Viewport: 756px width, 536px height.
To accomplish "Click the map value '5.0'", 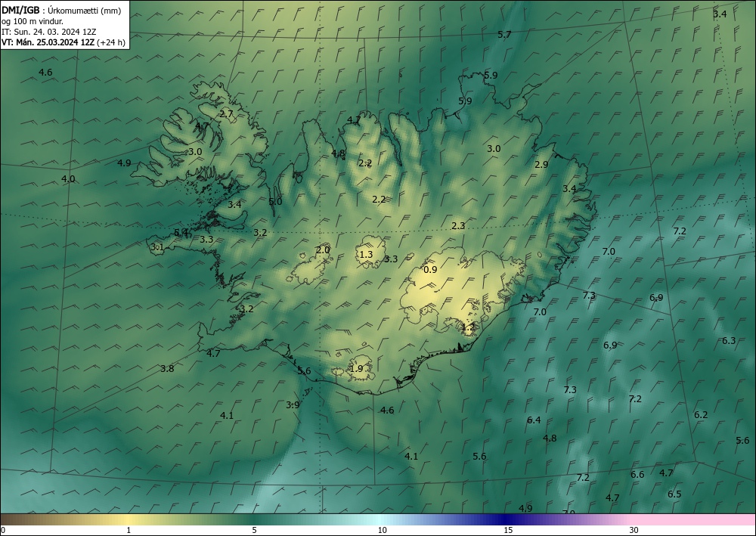I will tap(275, 202).
